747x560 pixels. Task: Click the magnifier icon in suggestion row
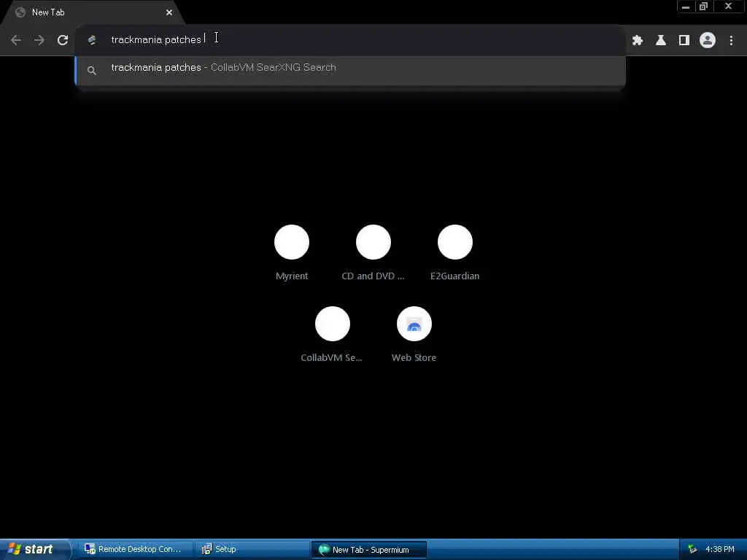click(92, 71)
